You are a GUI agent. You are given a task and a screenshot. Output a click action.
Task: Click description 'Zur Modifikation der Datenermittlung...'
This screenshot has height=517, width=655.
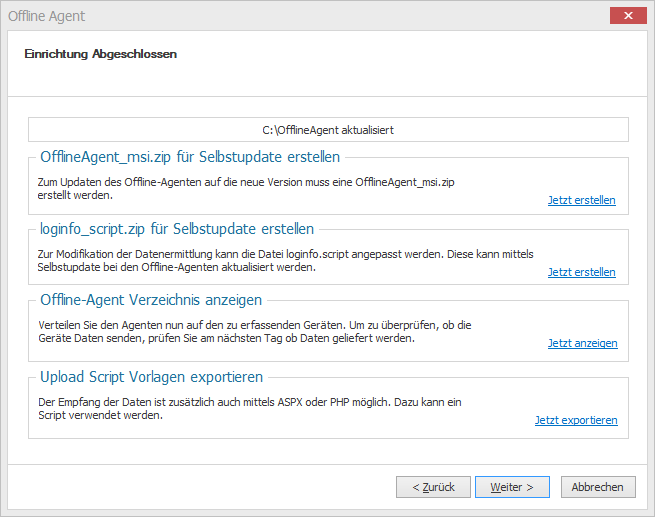coord(285,261)
